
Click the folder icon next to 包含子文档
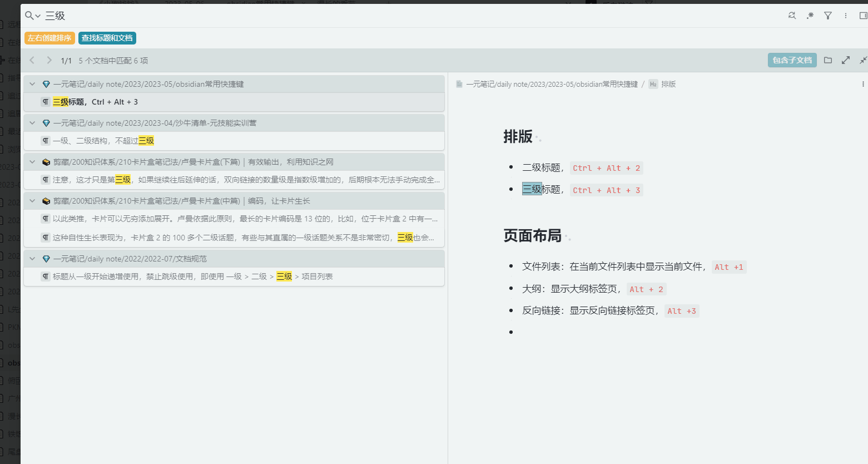pos(828,60)
